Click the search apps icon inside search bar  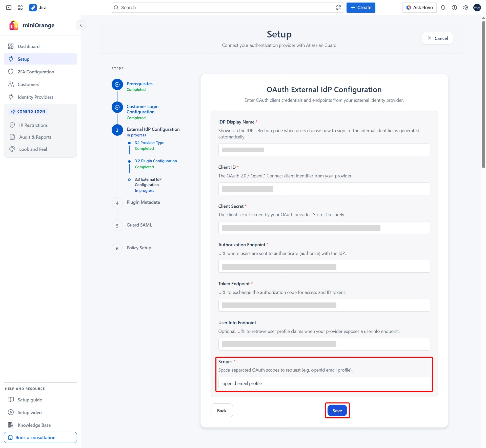[339, 8]
